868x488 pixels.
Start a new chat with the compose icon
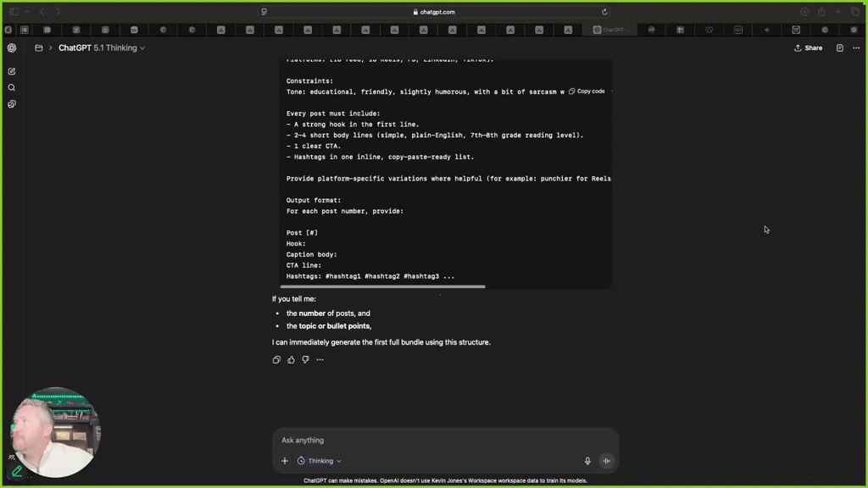12,71
